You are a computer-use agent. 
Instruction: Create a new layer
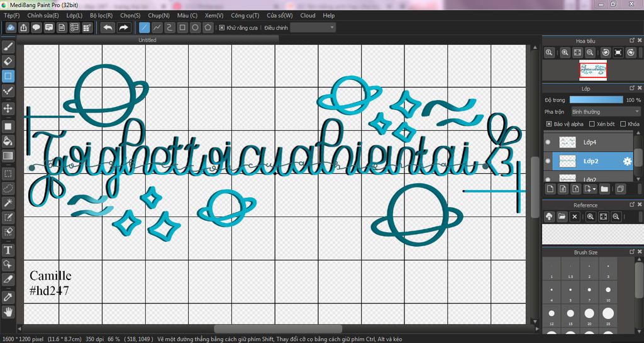click(550, 189)
